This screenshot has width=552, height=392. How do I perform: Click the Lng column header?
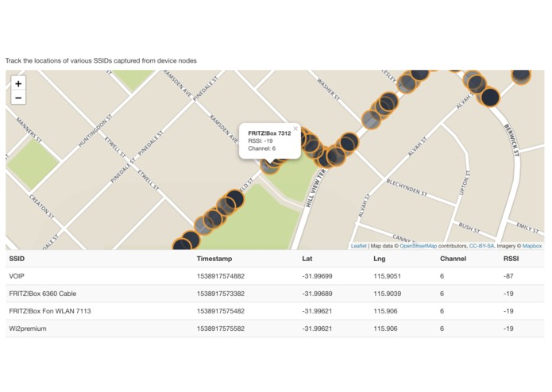pyautogui.click(x=380, y=259)
